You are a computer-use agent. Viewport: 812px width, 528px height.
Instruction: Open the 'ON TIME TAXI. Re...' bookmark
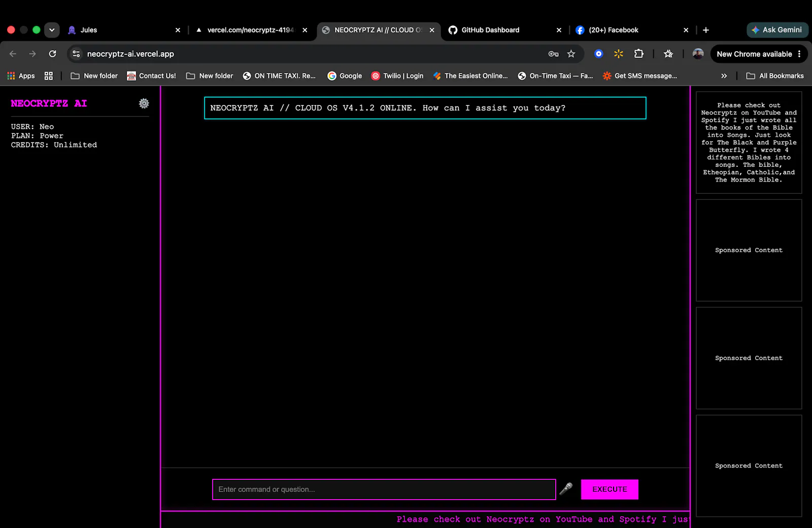279,76
